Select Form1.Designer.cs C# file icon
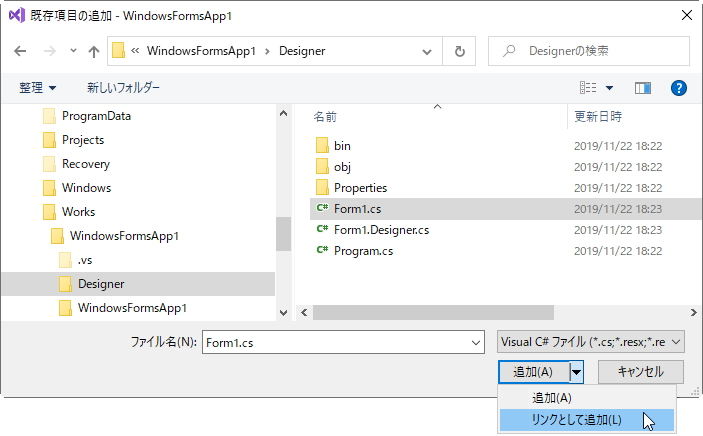Screen dimensions: 703x436 click(322, 229)
